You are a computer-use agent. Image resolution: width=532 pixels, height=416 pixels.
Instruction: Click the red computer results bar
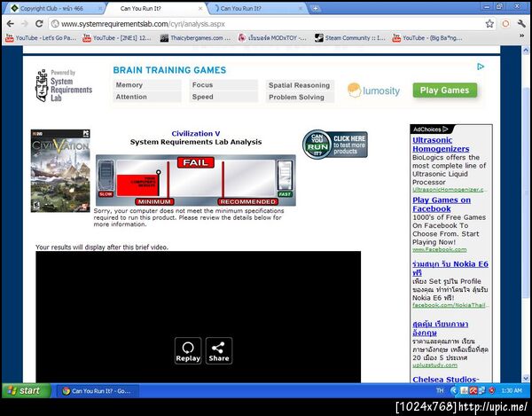click(137, 184)
